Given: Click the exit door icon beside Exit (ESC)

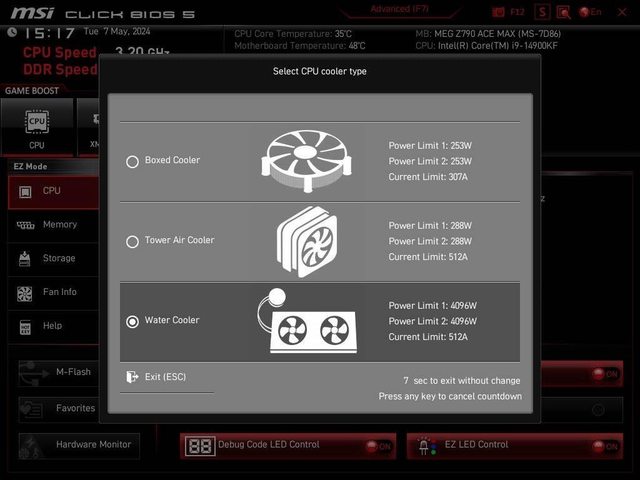Looking at the screenshot, I should [x=132, y=377].
